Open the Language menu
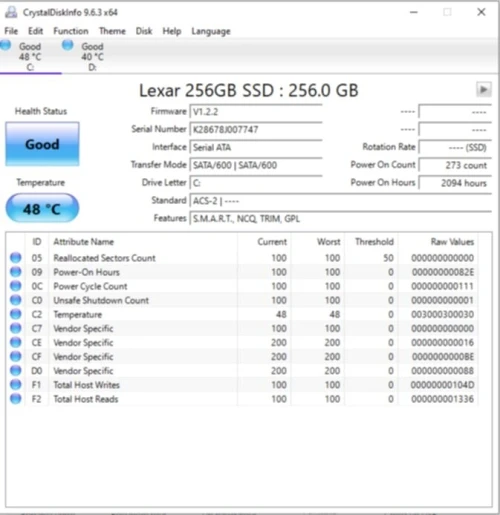500x515 pixels. coord(211,31)
